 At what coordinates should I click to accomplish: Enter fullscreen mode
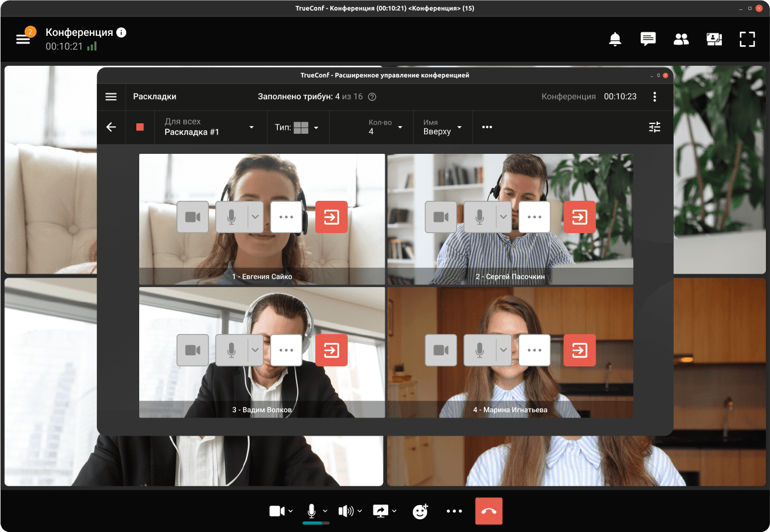[x=747, y=39]
